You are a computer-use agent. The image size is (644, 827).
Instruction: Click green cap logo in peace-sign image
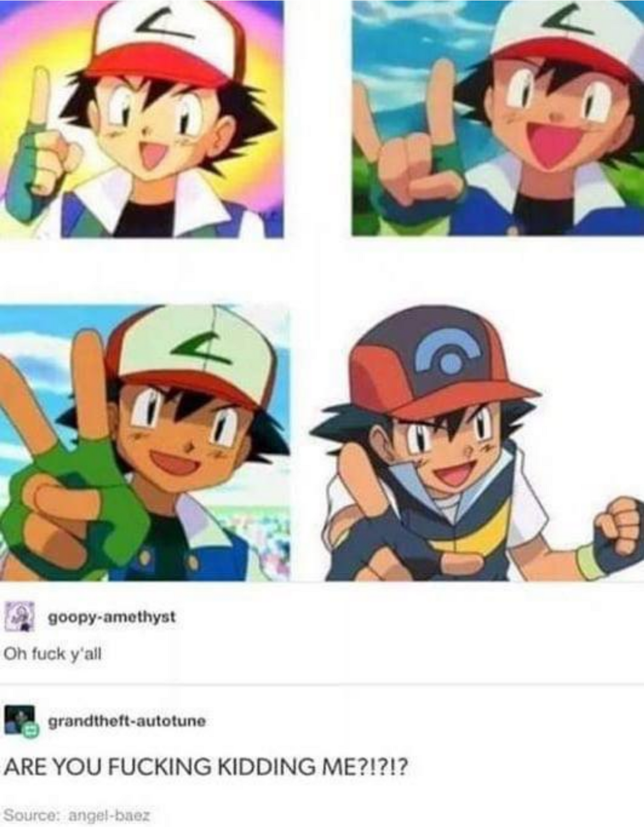click(x=205, y=350)
